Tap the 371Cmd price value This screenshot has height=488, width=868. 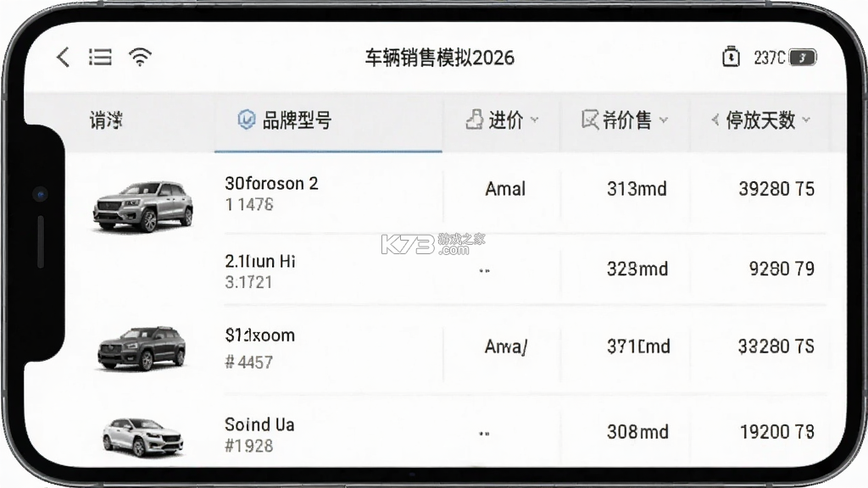click(x=638, y=347)
